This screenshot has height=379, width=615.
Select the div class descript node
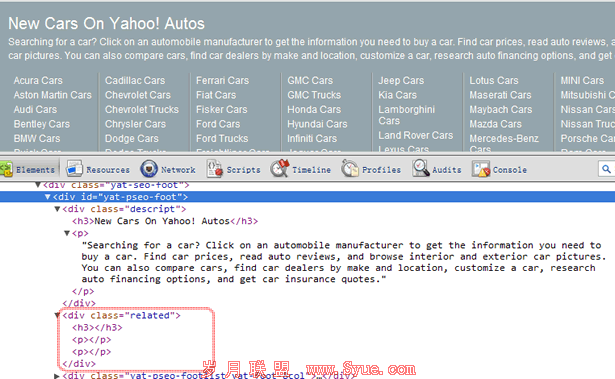click(124, 209)
